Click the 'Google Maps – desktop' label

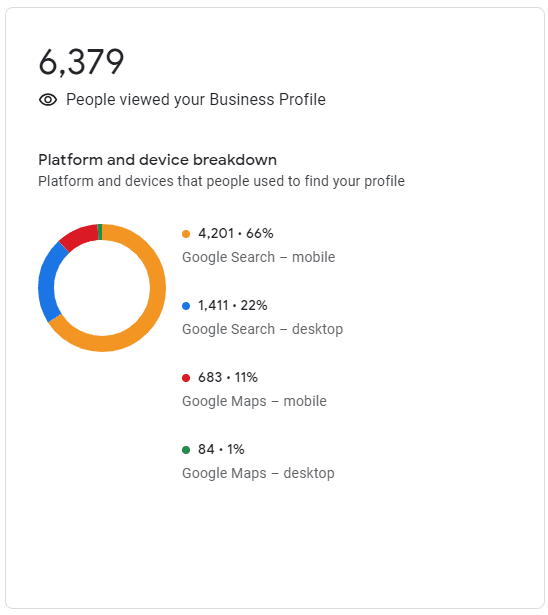coord(258,473)
